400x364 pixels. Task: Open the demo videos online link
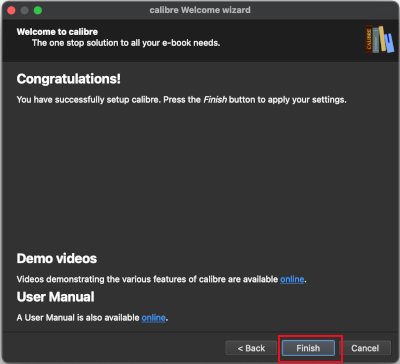[x=292, y=279]
